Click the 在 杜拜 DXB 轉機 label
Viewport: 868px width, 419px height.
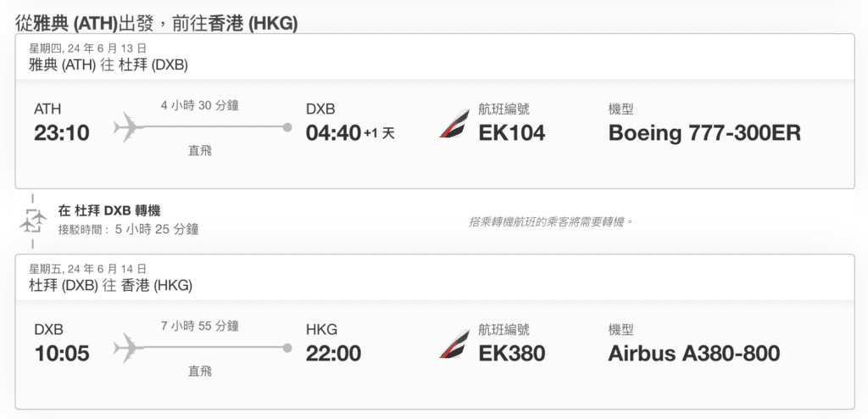(109, 211)
